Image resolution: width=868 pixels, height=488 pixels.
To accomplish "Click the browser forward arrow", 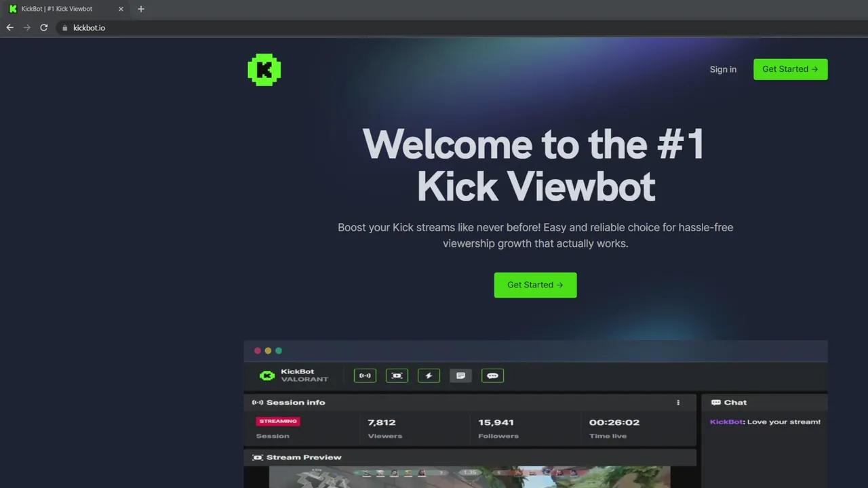I will [x=27, y=28].
